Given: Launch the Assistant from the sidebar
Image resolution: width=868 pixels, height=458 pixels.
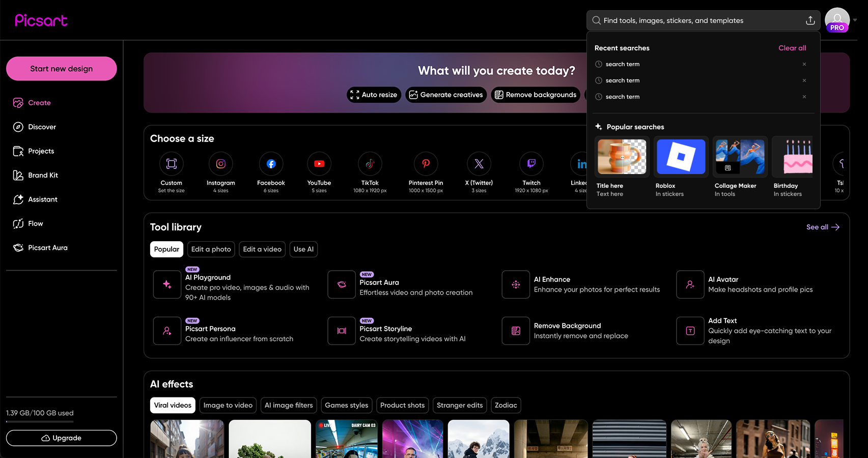Looking at the screenshot, I should [43, 199].
